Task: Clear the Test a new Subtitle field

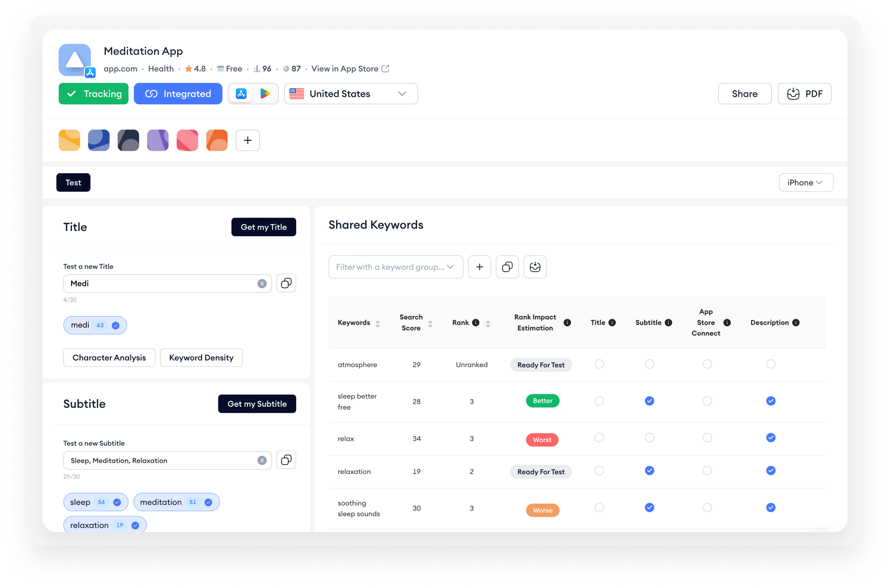Action: coord(262,461)
